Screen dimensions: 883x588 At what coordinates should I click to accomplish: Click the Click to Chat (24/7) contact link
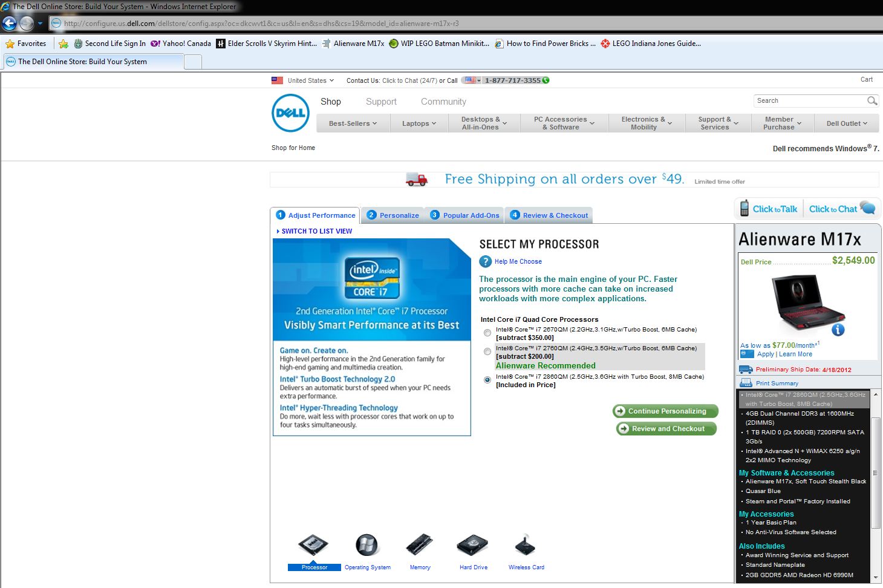pyautogui.click(x=409, y=80)
